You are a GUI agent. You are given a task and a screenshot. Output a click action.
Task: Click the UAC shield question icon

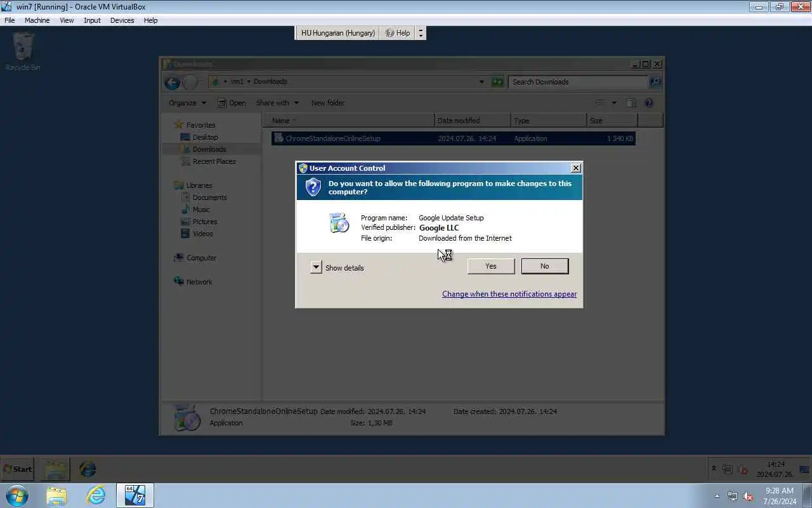pos(313,187)
